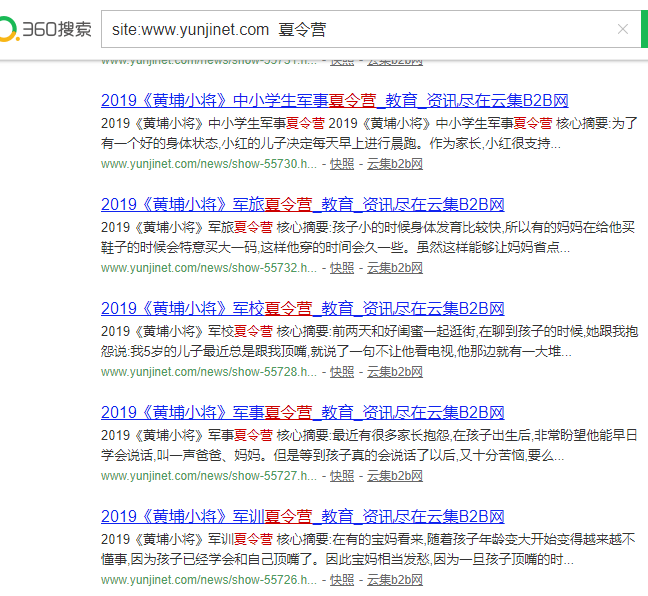Clear the search box with the X icon
Viewport: 648px width, 596px height.
click(622, 30)
